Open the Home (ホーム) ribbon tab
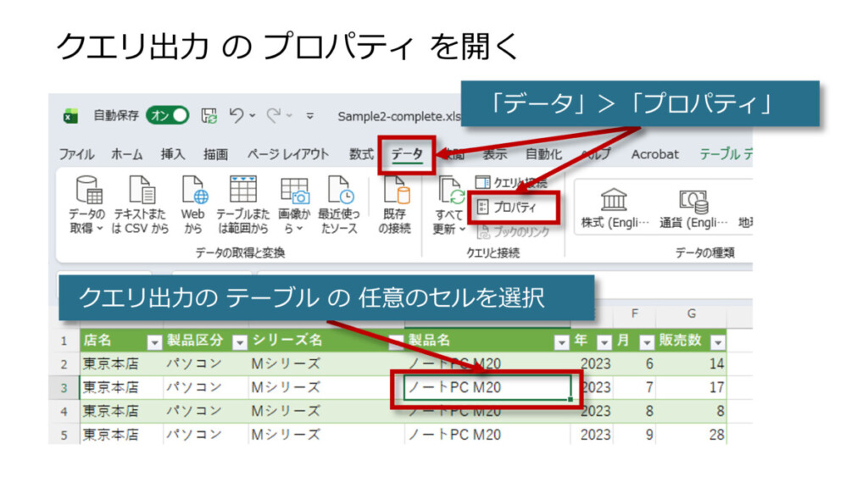The height and width of the screenshot is (488, 868). tap(127, 154)
